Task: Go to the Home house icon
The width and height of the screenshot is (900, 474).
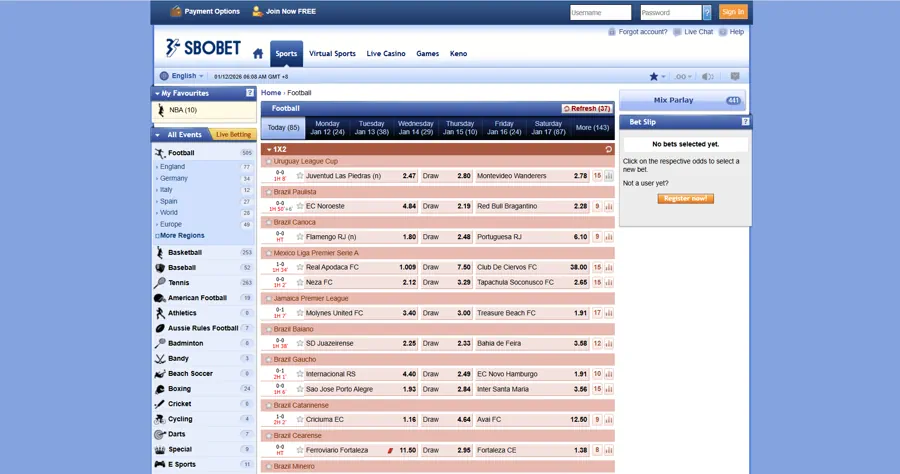Action: (258, 53)
